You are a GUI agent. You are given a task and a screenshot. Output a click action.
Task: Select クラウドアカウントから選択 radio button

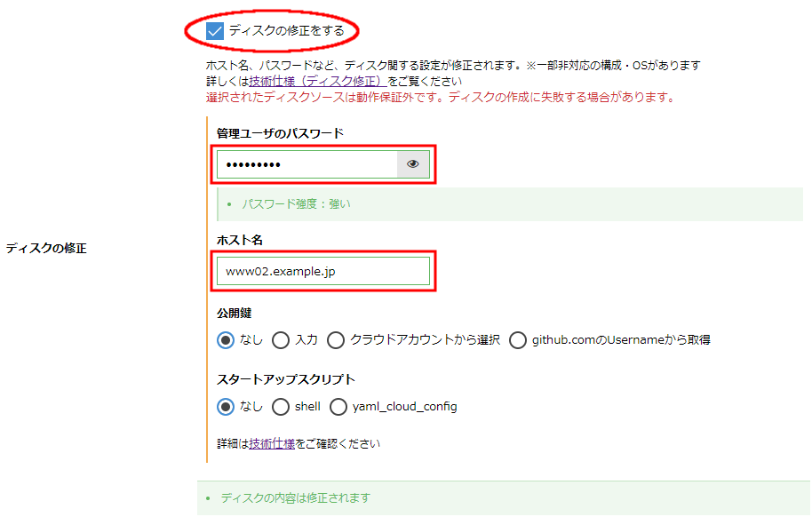click(x=336, y=339)
